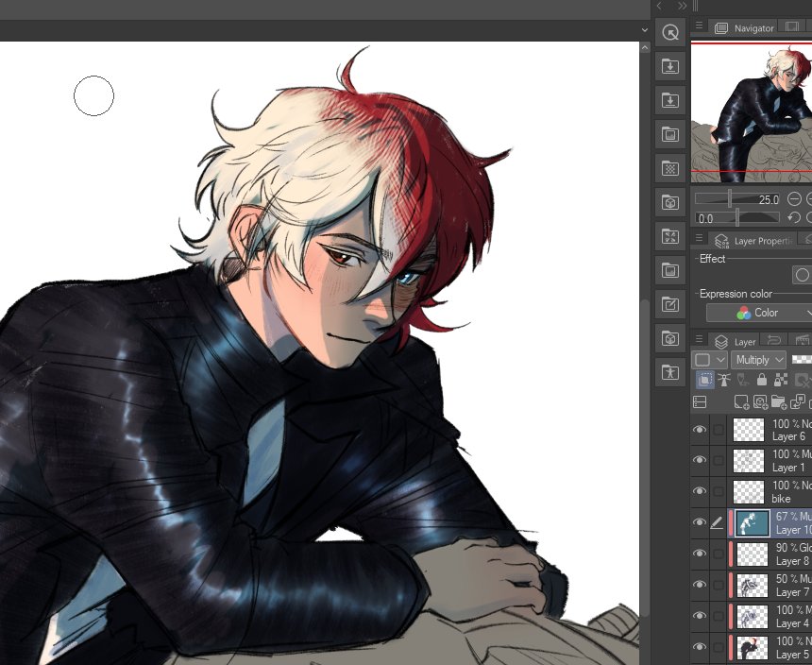Select the 'Layer 7' row text
812x665 pixels.
coord(791,592)
